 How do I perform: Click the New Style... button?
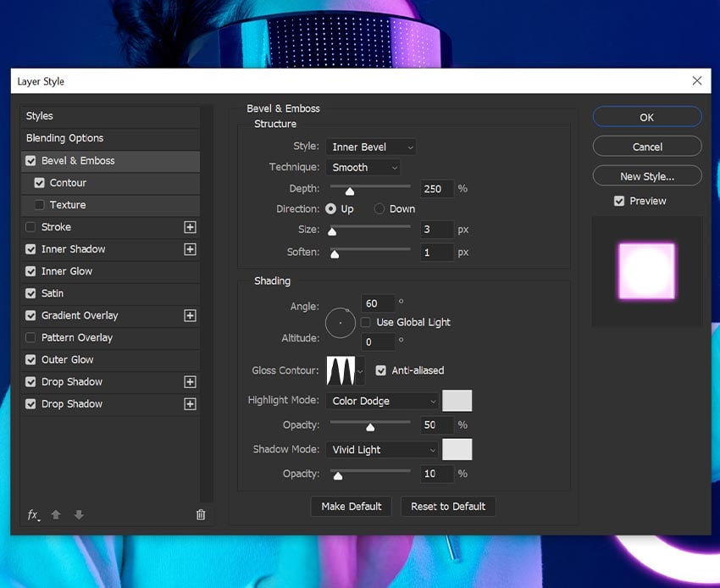(x=647, y=176)
